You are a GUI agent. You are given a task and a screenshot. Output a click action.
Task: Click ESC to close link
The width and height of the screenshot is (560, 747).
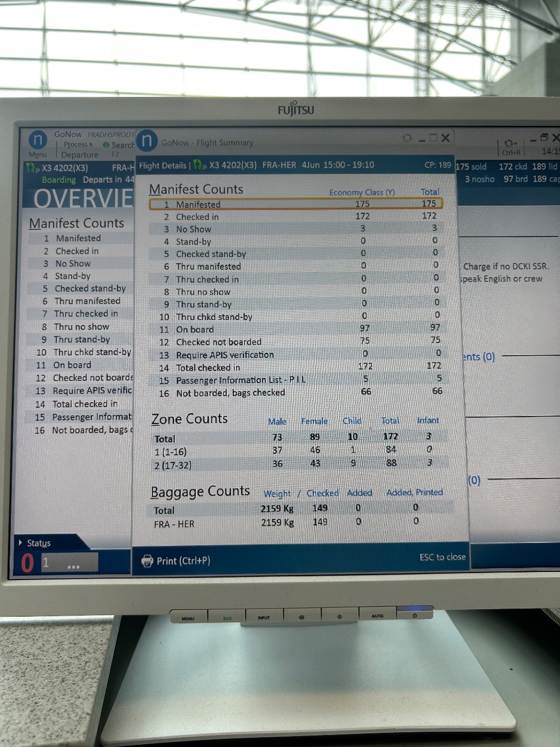[x=442, y=557]
